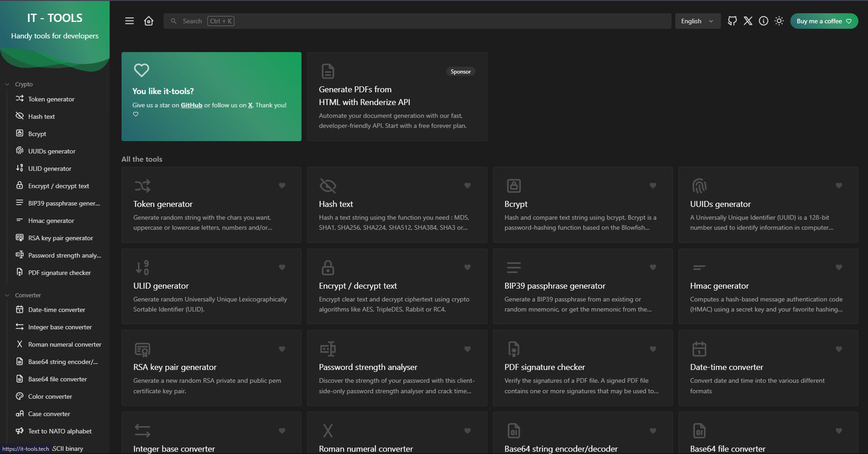Click the Date-time converter calendar card icon
The image size is (868, 454).
[x=699, y=349]
